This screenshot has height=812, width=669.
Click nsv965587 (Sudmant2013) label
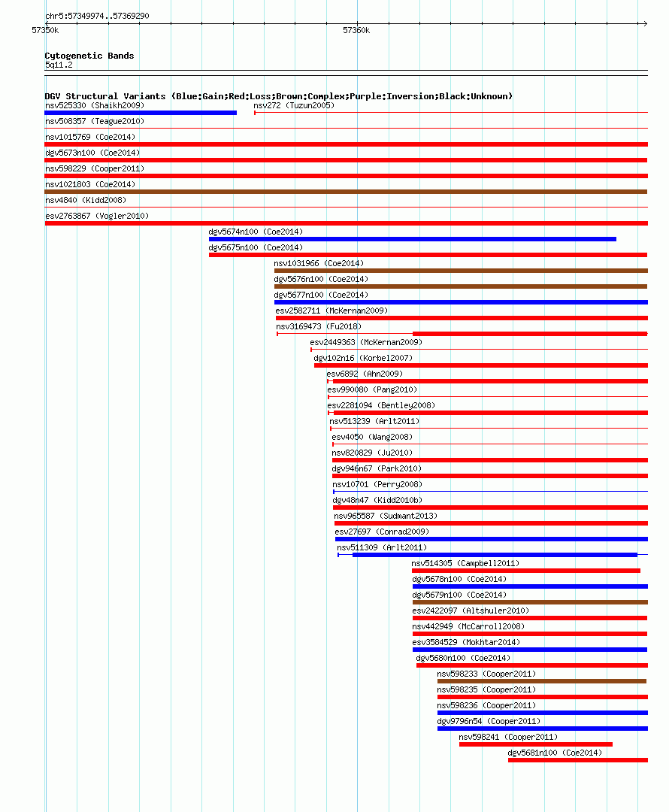[x=386, y=517]
